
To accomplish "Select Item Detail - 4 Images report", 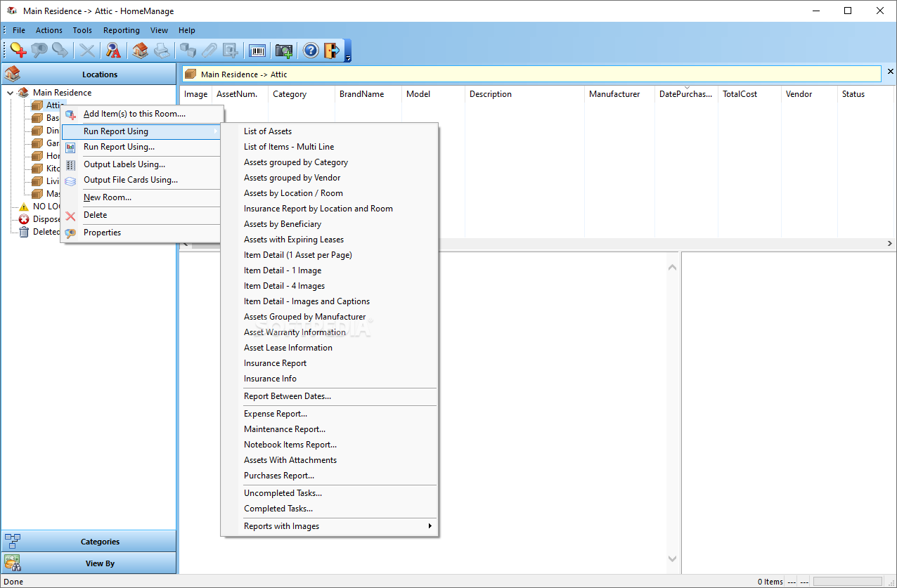I will point(330,286).
